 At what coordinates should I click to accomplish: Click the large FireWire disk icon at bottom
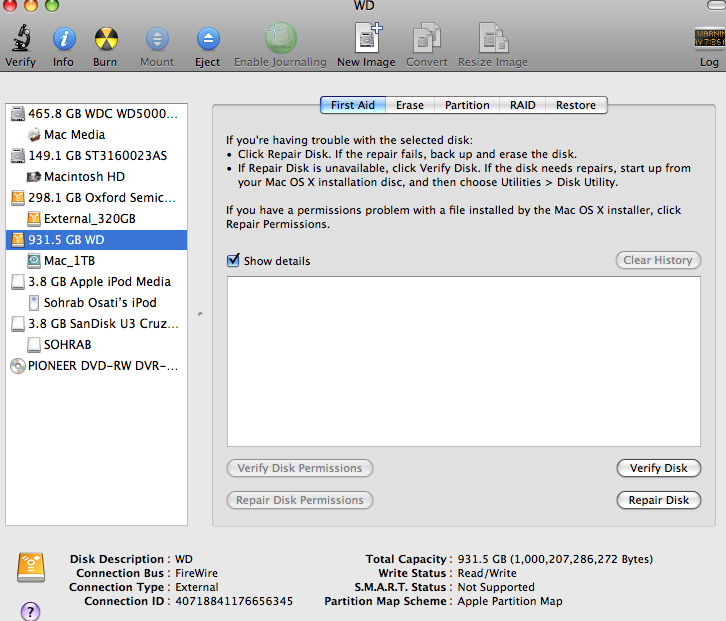point(31,567)
